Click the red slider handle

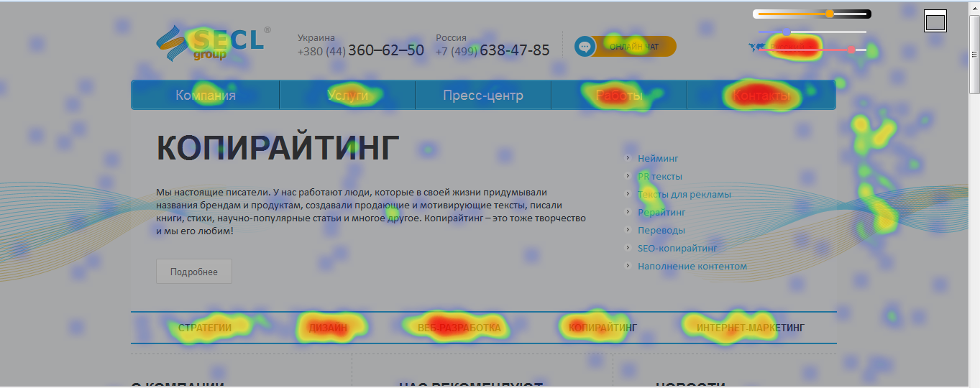tap(851, 50)
